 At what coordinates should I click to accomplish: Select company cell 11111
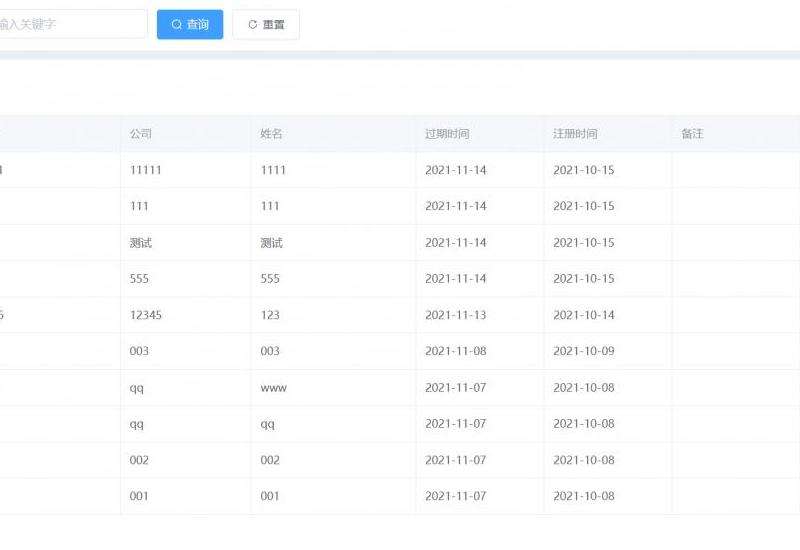pyautogui.click(x=145, y=170)
